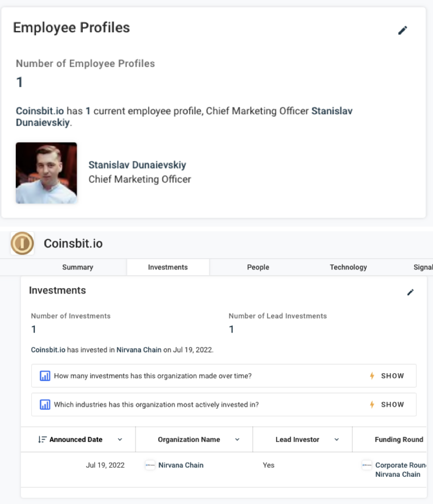
Task: Click the chart icon beside investments over time
Action: click(x=45, y=376)
